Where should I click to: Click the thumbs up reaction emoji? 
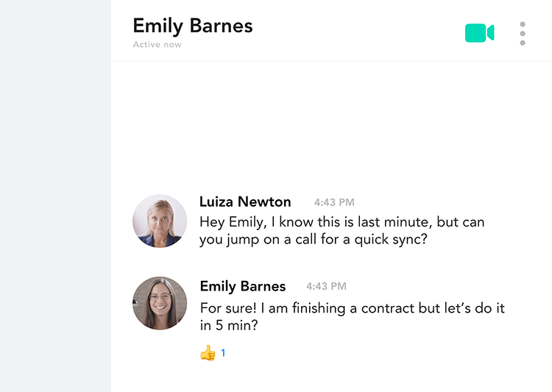[x=208, y=352]
